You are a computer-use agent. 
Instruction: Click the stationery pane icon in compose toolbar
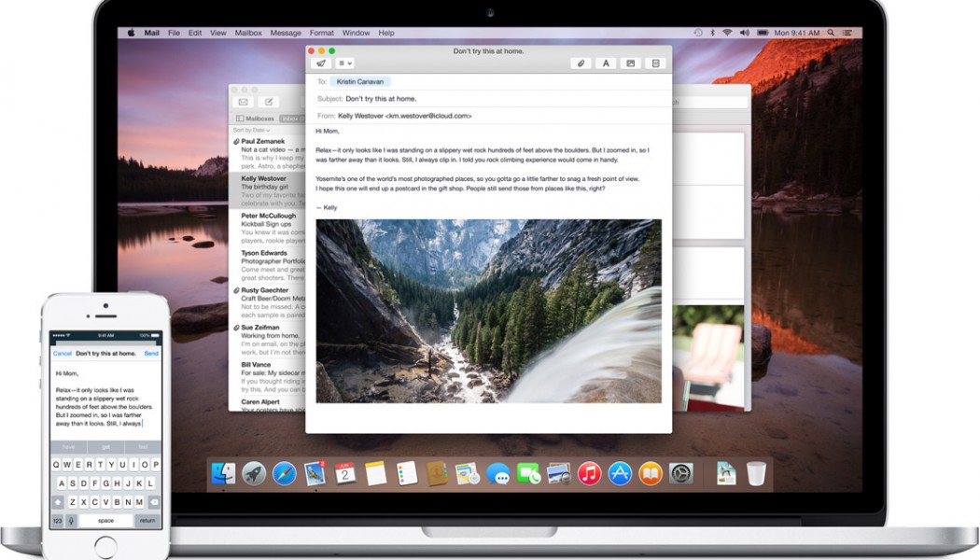(x=656, y=63)
